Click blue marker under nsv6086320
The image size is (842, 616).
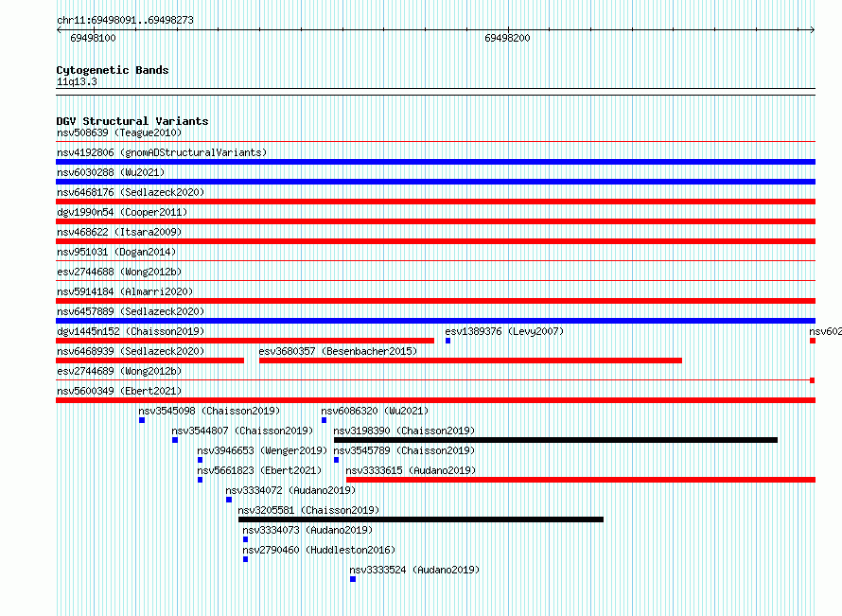tap(324, 420)
